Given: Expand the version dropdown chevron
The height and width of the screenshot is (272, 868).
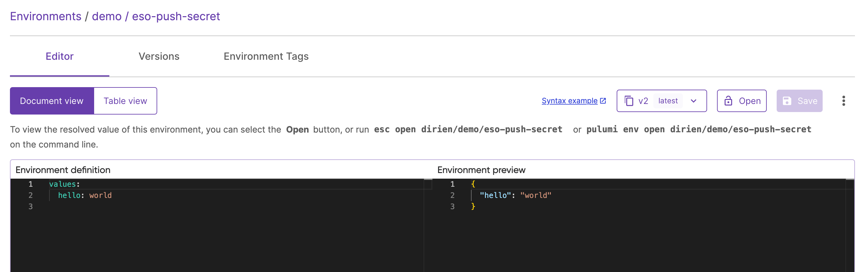Looking at the screenshot, I should [x=693, y=101].
